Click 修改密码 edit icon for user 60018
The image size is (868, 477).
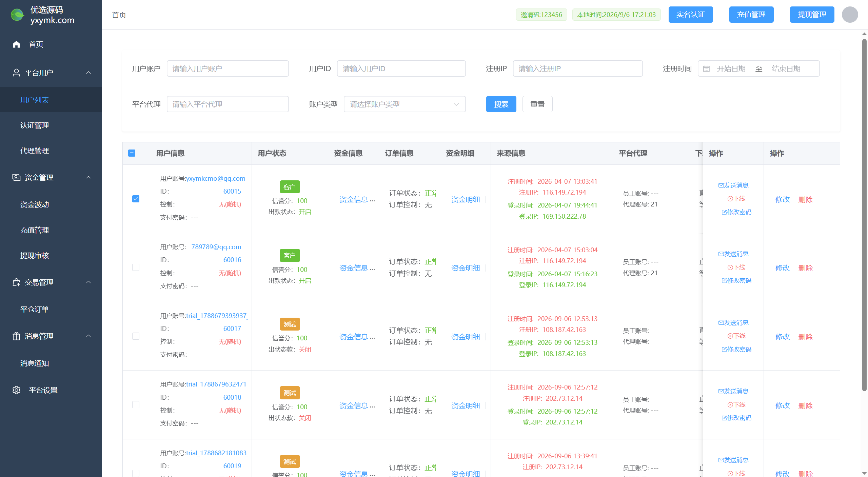tap(724, 418)
